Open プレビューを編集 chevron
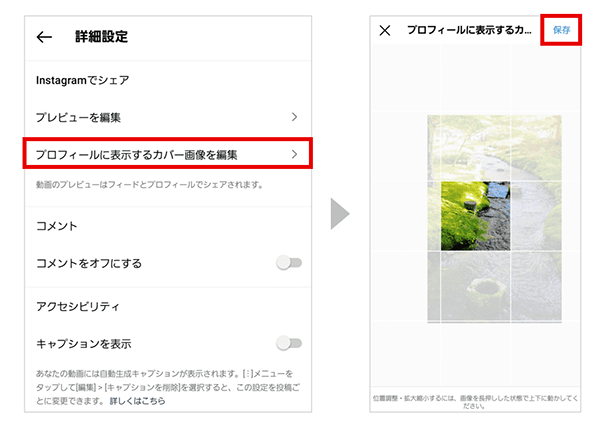600x426 pixels. pyautogui.click(x=294, y=117)
